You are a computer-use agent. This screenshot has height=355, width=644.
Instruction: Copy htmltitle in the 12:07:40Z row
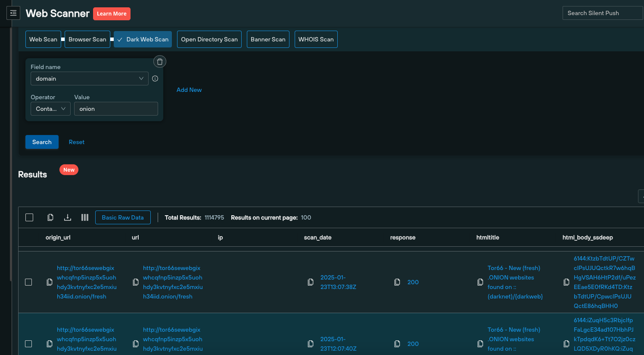480,344
